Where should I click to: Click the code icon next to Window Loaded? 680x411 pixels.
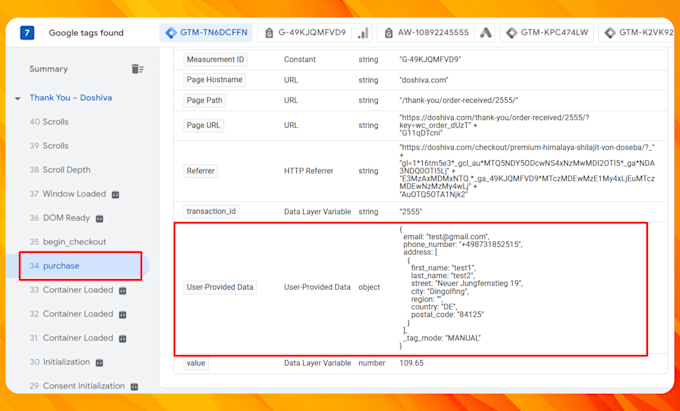point(115,195)
